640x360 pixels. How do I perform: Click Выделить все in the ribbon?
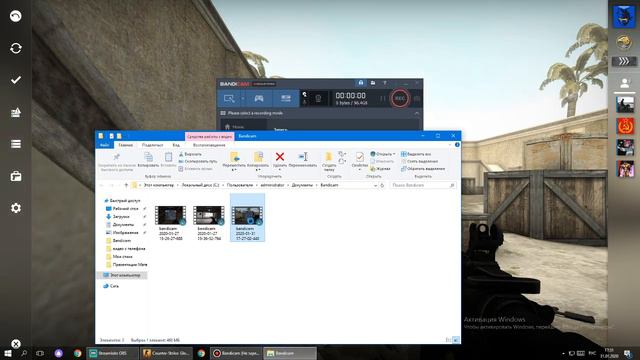(416, 154)
